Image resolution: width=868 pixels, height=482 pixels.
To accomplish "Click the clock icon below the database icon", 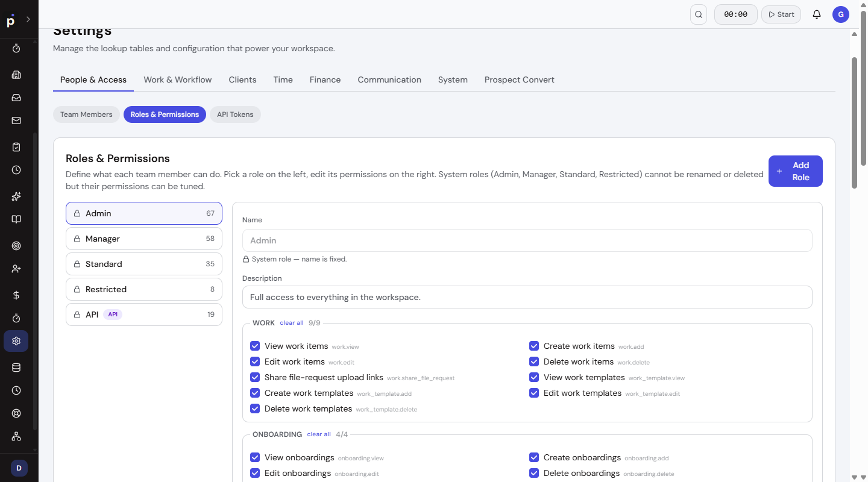I will coord(16,390).
